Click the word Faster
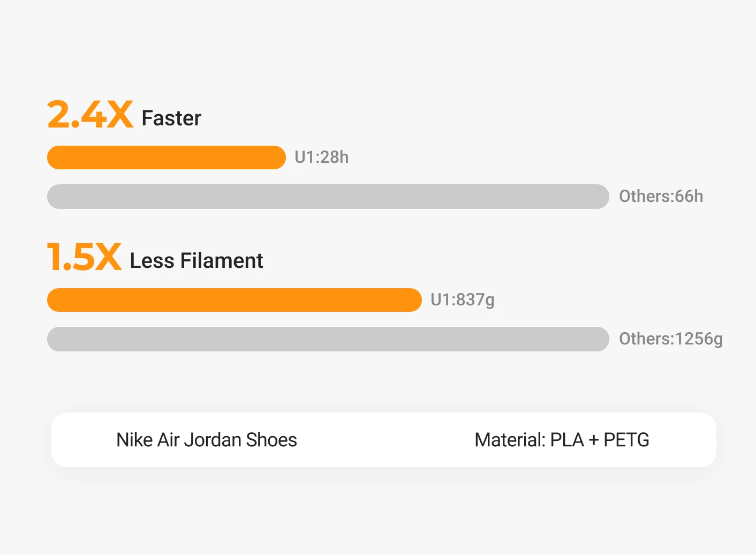 171,118
